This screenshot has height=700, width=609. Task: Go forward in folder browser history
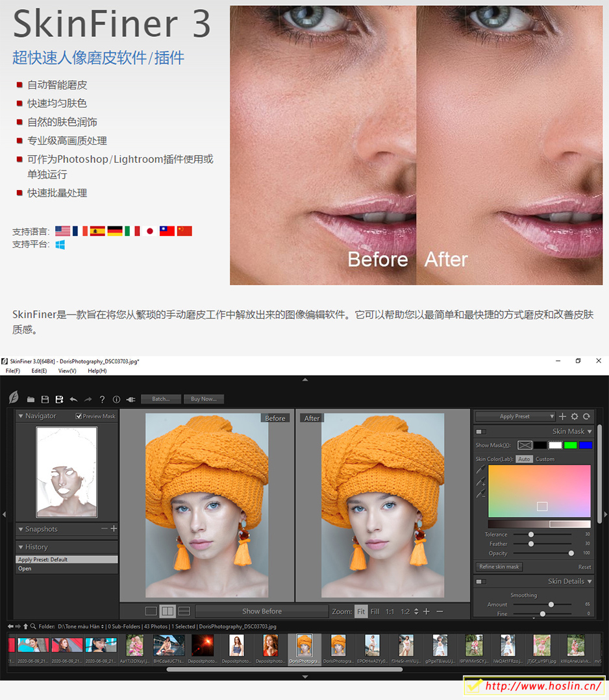pos(18,626)
